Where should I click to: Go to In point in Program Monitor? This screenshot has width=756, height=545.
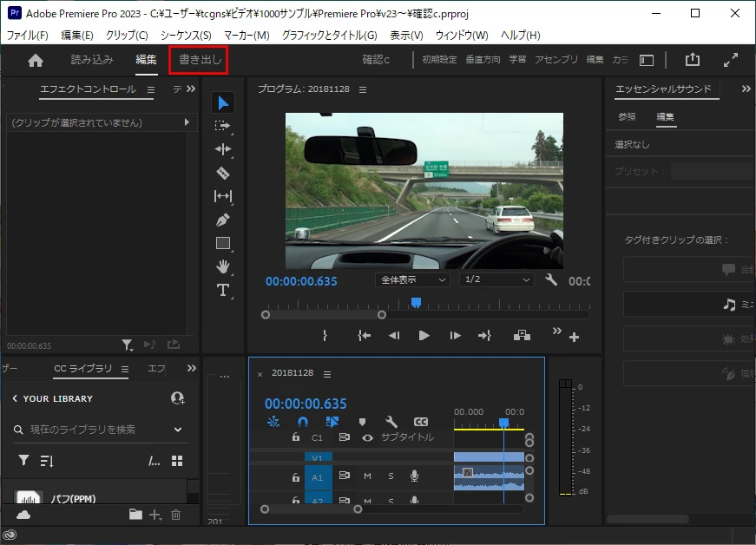coord(365,335)
